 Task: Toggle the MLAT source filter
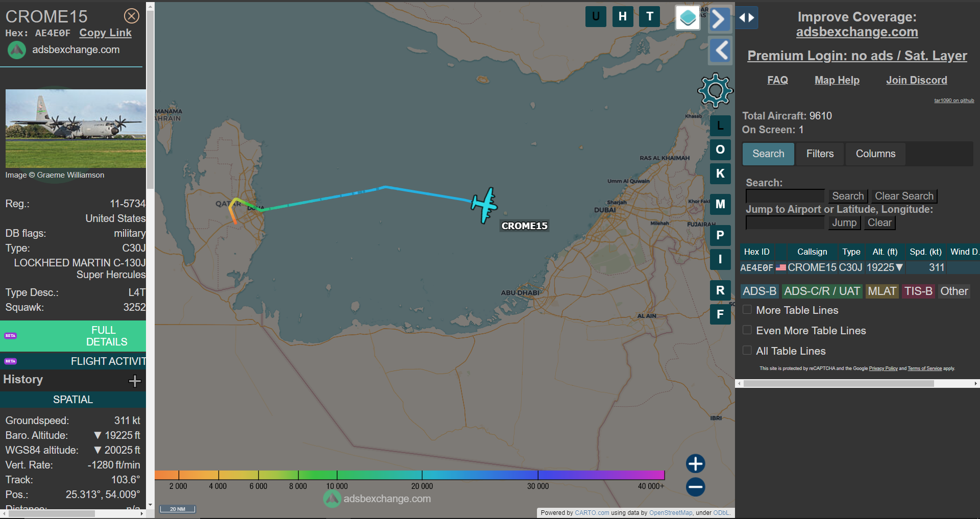pyautogui.click(x=882, y=291)
